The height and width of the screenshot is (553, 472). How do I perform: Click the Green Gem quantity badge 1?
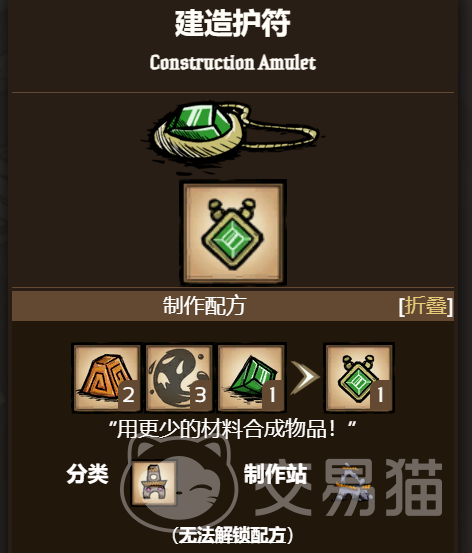[273, 395]
